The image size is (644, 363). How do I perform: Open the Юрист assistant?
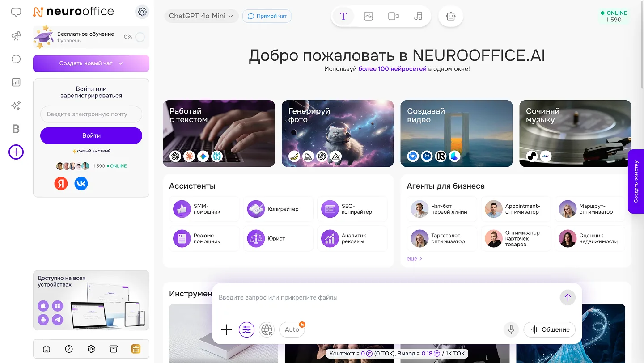278,238
